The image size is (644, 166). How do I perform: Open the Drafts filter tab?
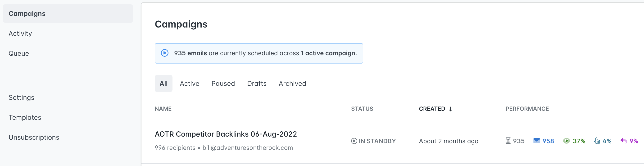pos(257,83)
